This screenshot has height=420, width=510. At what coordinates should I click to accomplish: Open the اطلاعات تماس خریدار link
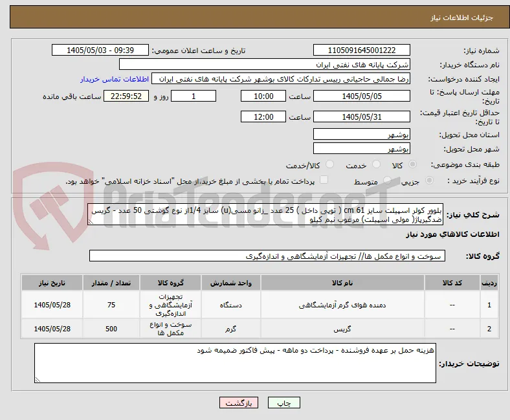tap(115, 80)
